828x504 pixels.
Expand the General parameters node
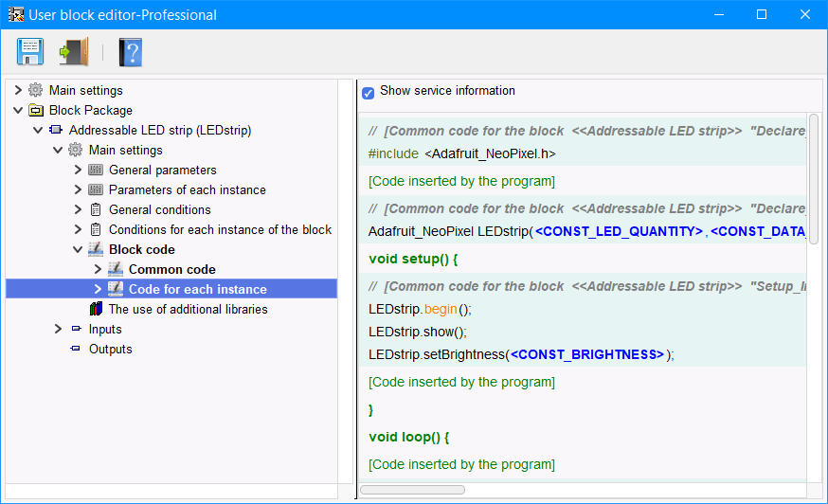click(78, 171)
